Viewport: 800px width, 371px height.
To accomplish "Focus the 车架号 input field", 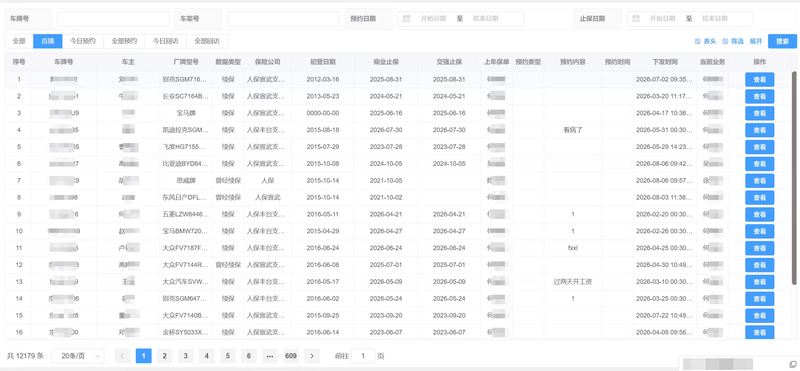I will click(283, 19).
